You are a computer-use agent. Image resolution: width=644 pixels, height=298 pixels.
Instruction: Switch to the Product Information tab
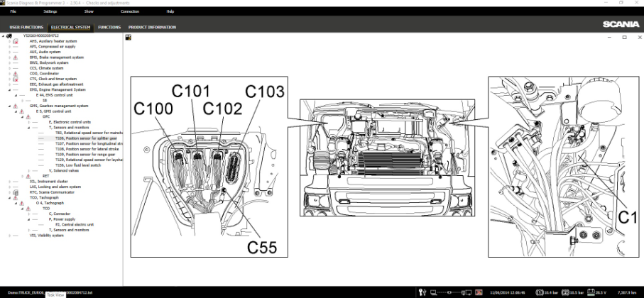point(152,28)
